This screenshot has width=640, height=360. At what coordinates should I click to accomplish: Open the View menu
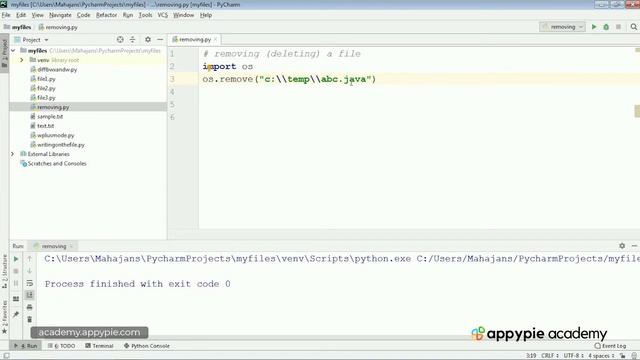point(38,15)
